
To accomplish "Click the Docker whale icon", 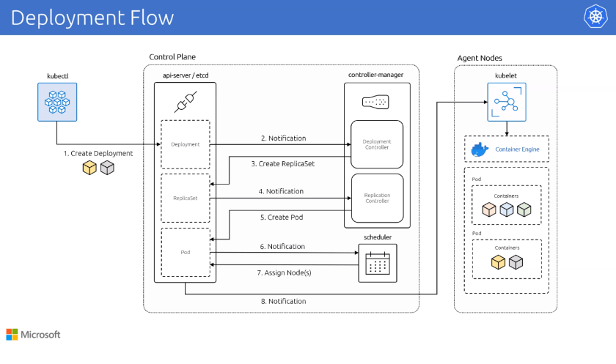I will point(480,150).
